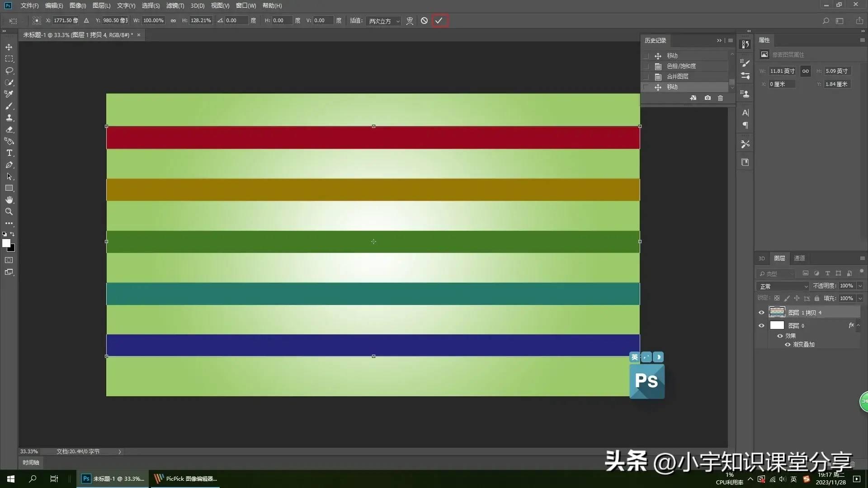
Task: Open PicPick 图像编辑器 from taskbar
Action: (x=186, y=479)
